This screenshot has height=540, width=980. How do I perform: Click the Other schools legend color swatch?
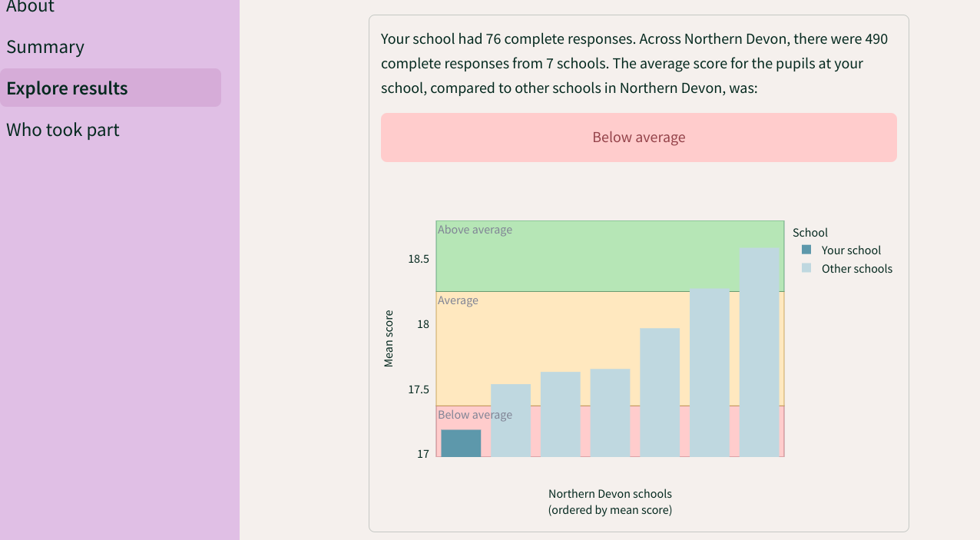[806, 268]
